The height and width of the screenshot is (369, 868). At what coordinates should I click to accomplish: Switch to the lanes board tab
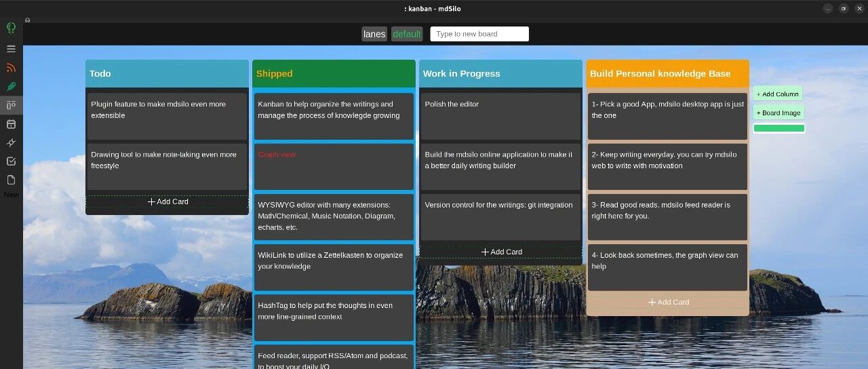coord(374,34)
